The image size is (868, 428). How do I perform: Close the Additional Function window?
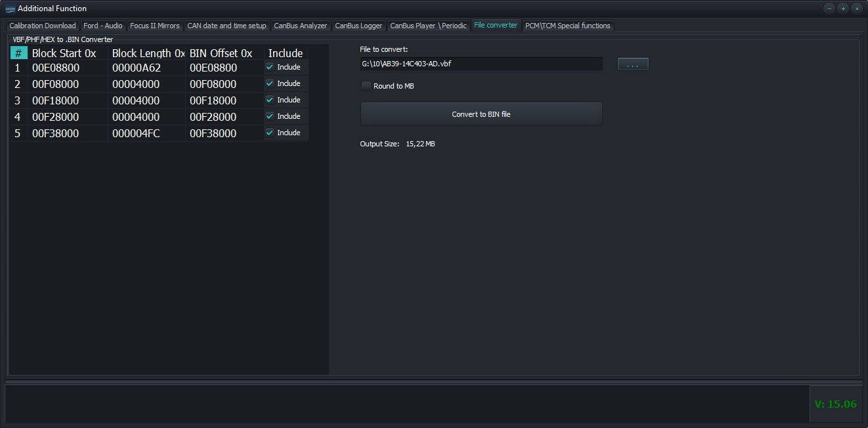857,9
